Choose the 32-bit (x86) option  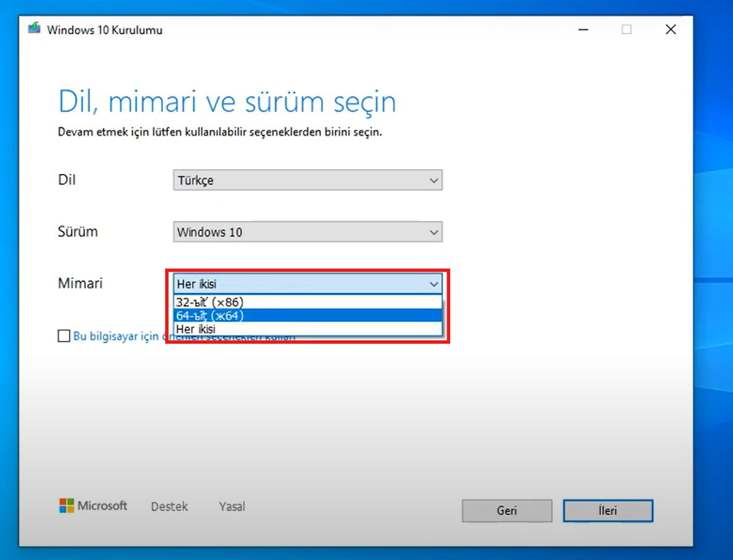(308, 302)
